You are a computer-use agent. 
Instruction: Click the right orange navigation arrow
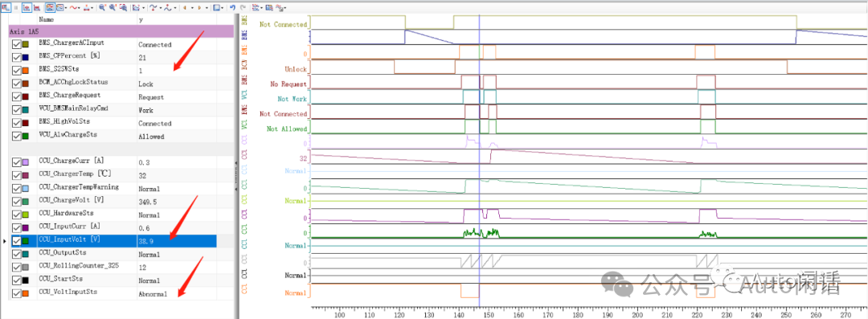[199, 8]
